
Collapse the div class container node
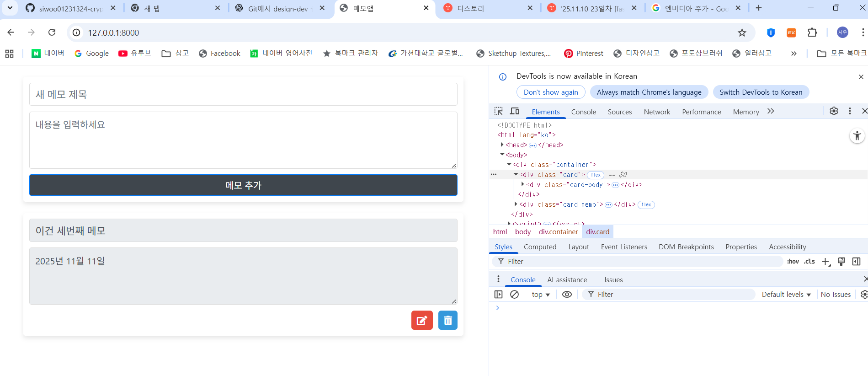509,164
